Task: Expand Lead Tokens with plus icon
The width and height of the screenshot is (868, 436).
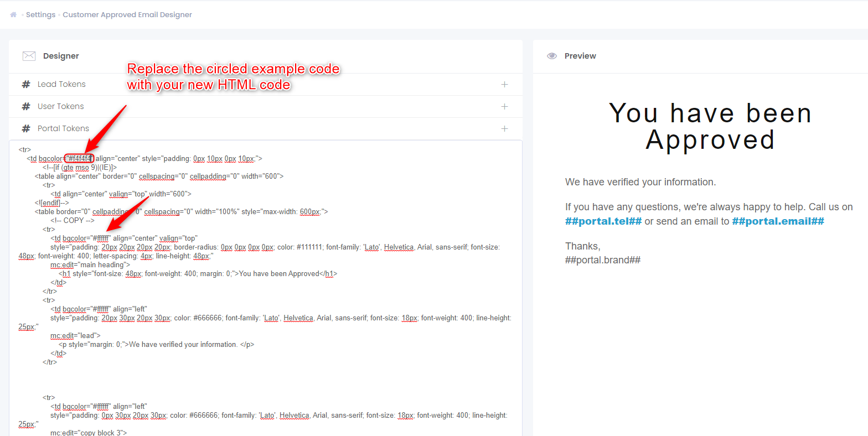Action: (504, 84)
